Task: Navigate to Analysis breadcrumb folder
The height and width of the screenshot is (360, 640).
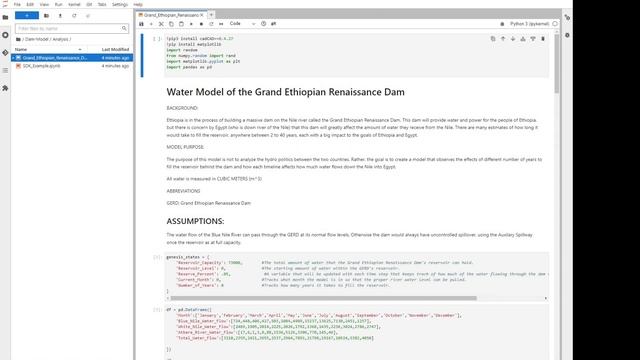Action: pyautogui.click(x=60, y=39)
